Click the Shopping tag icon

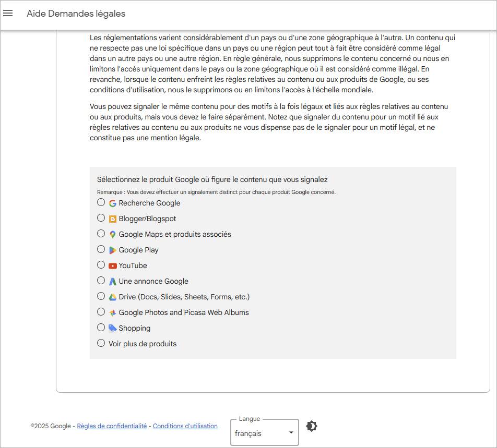click(x=112, y=329)
